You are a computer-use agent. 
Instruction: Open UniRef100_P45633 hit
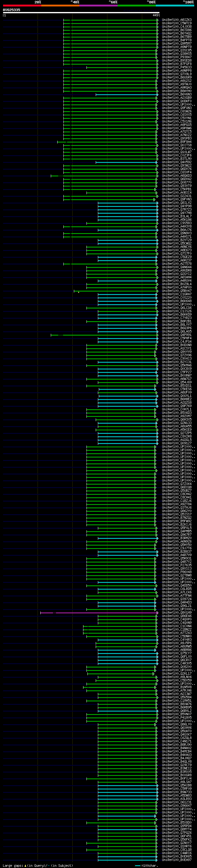[x=176, y=67]
